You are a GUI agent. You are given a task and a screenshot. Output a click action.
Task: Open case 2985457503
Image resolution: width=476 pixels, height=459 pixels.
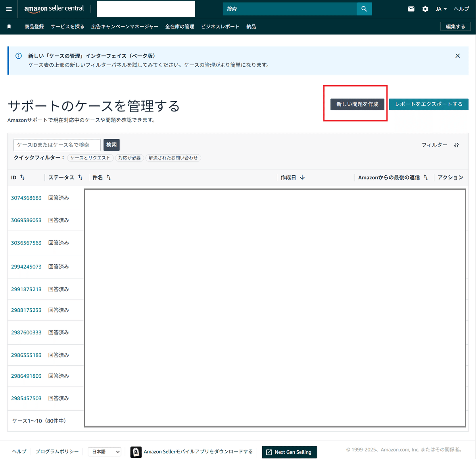point(26,398)
